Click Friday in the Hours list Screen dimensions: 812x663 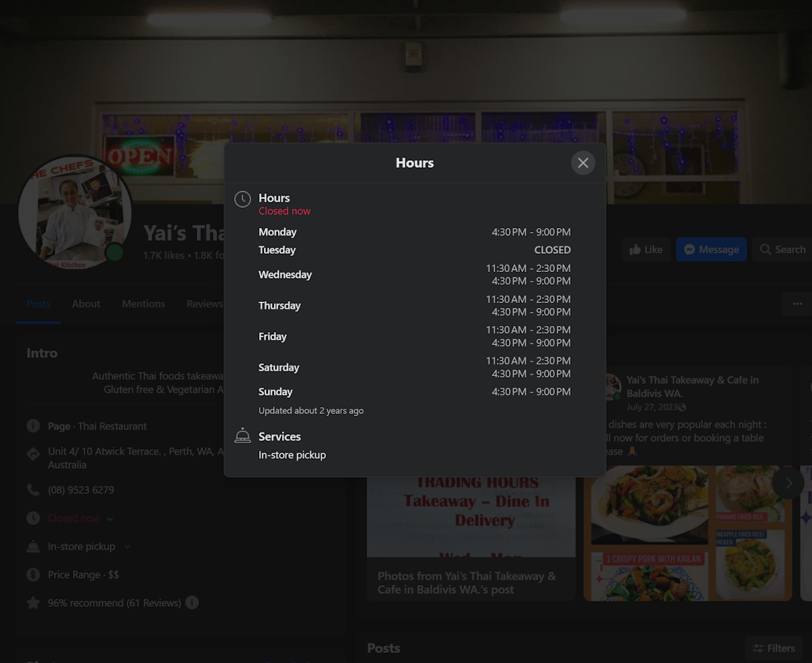click(x=273, y=336)
